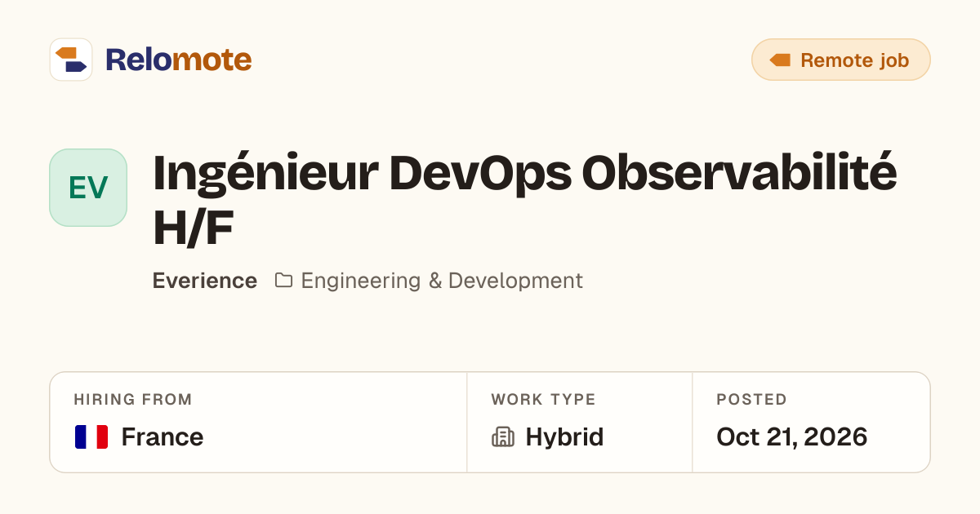Click the EV company avatar
The height and width of the screenshot is (514, 980).
88,188
